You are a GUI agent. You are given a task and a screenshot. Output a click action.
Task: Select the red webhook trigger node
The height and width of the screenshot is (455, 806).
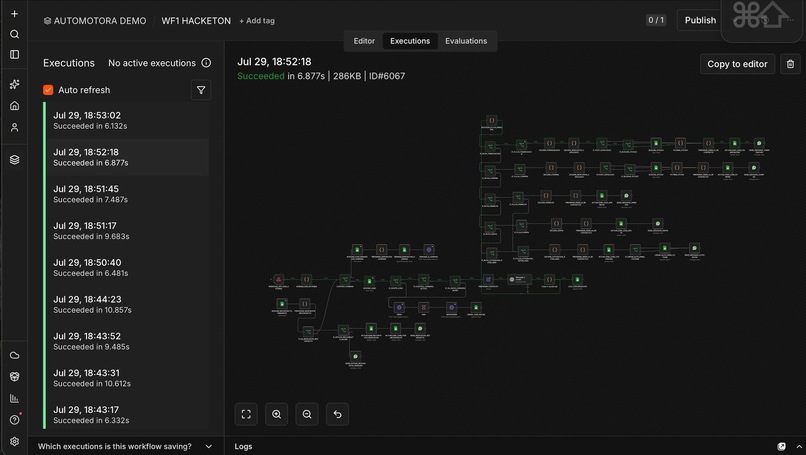(279, 279)
